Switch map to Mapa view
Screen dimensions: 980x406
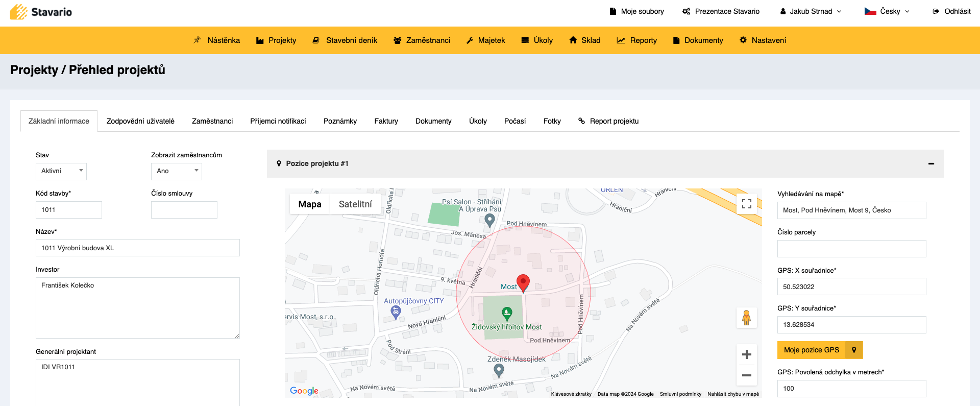pos(310,204)
